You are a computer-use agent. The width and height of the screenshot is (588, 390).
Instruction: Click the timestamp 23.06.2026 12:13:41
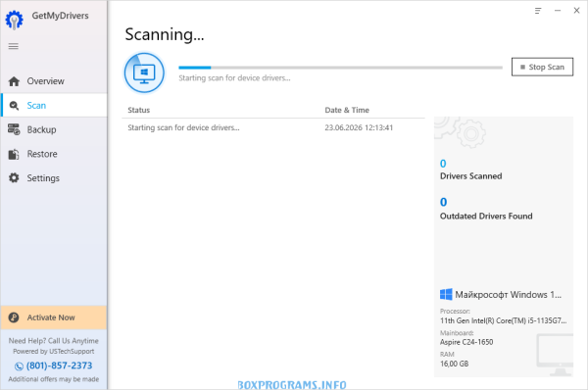point(359,127)
